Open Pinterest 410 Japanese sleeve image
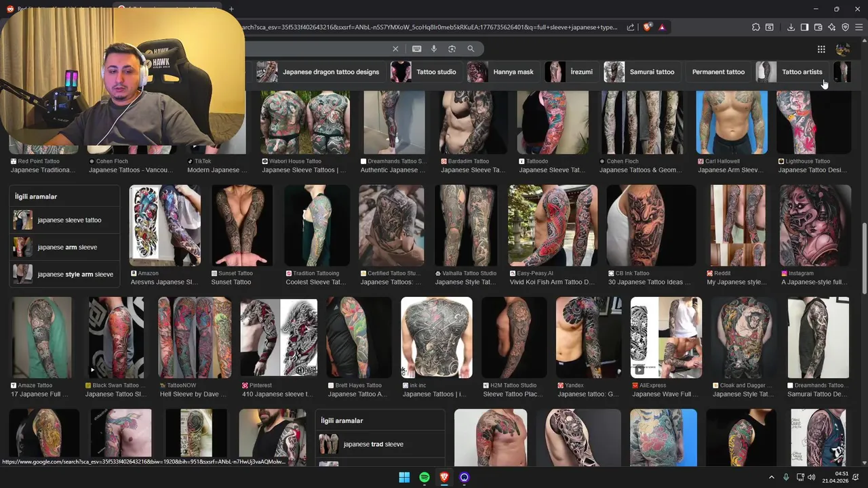 click(279, 338)
